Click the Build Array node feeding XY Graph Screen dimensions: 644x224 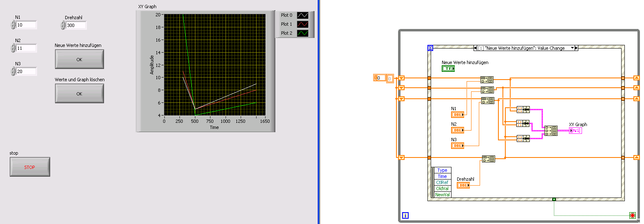(551, 131)
